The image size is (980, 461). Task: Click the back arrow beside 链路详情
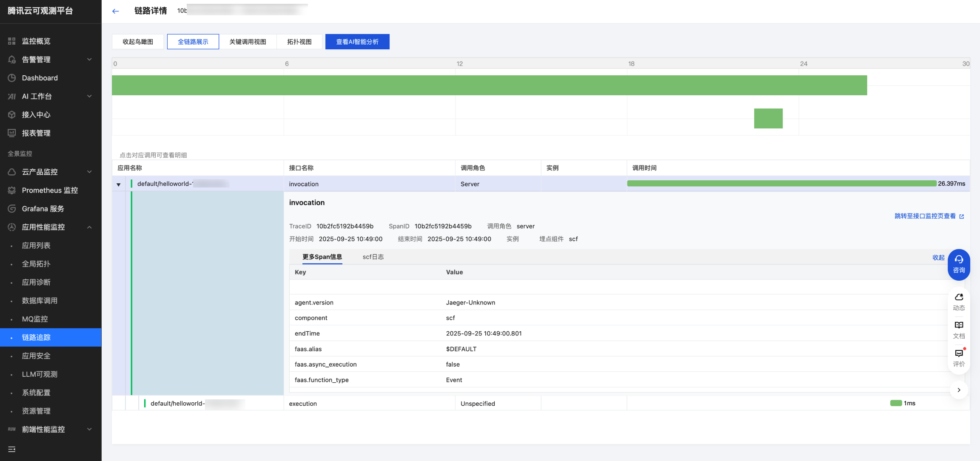point(115,11)
